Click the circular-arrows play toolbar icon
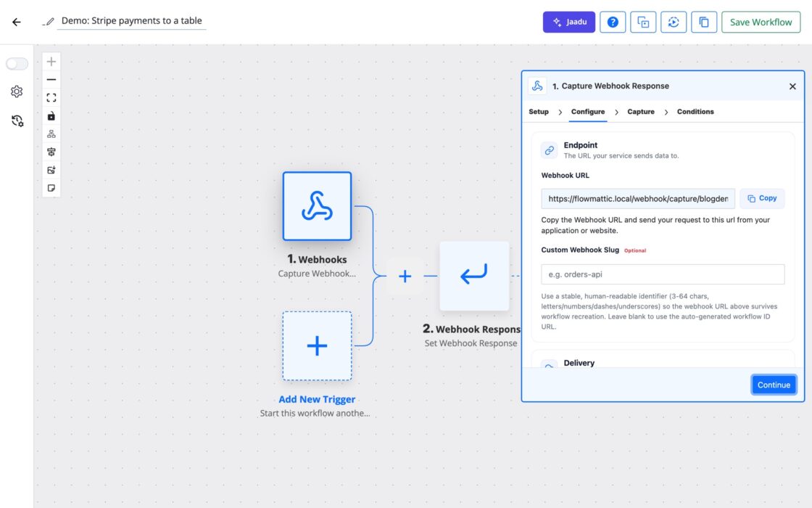Screen dimensions: 812x508 click(x=674, y=22)
